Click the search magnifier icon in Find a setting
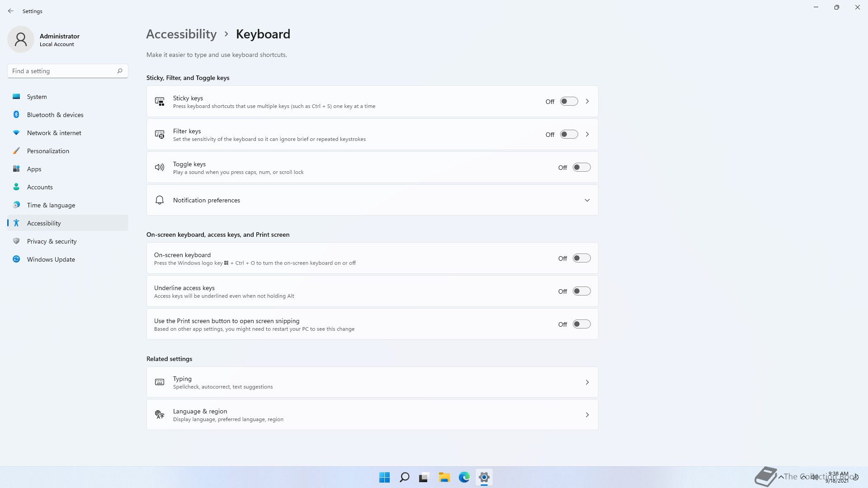Image resolution: width=868 pixels, height=488 pixels. coord(120,71)
